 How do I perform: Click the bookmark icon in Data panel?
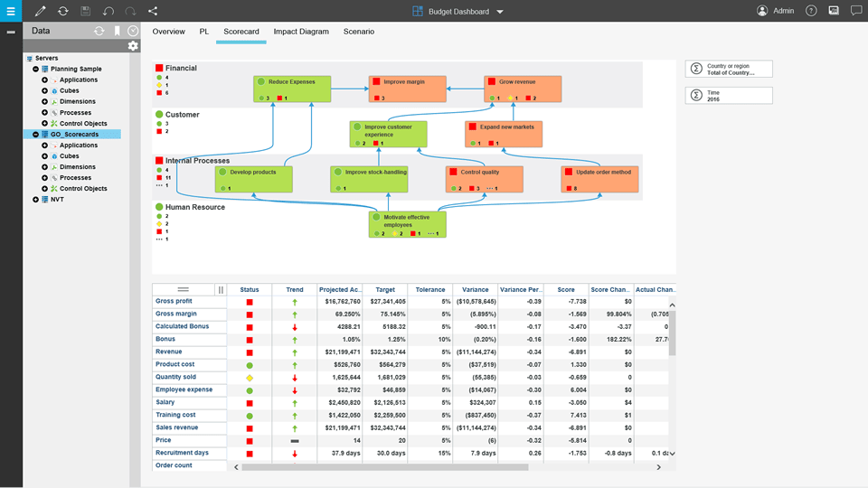pyautogui.click(x=117, y=31)
